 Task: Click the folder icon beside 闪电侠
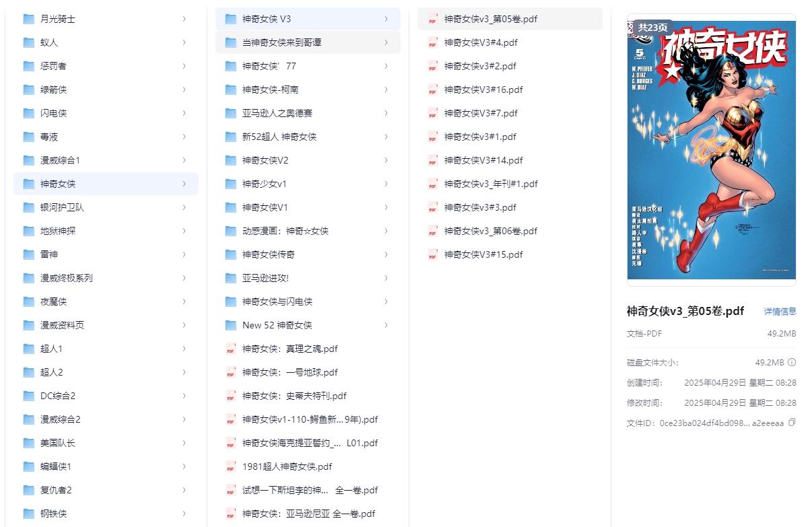[28, 113]
